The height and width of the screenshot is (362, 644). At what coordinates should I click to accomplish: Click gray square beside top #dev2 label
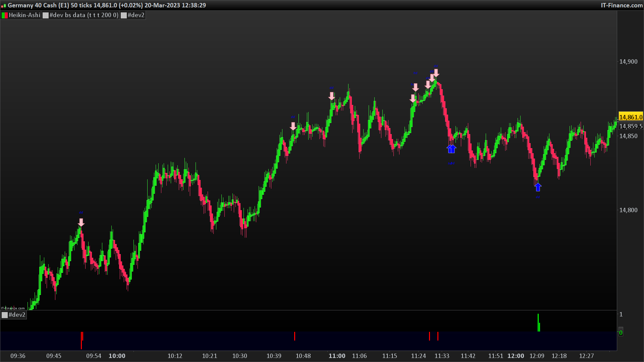pyautogui.click(x=124, y=15)
